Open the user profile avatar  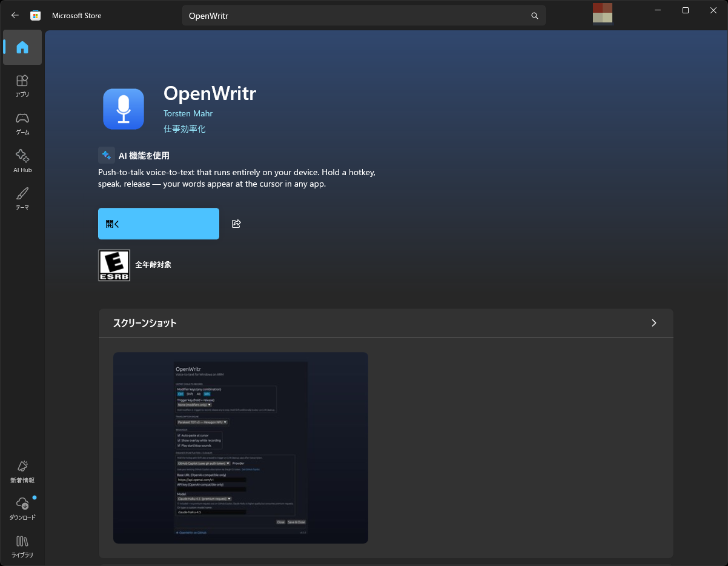coord(603,13)
